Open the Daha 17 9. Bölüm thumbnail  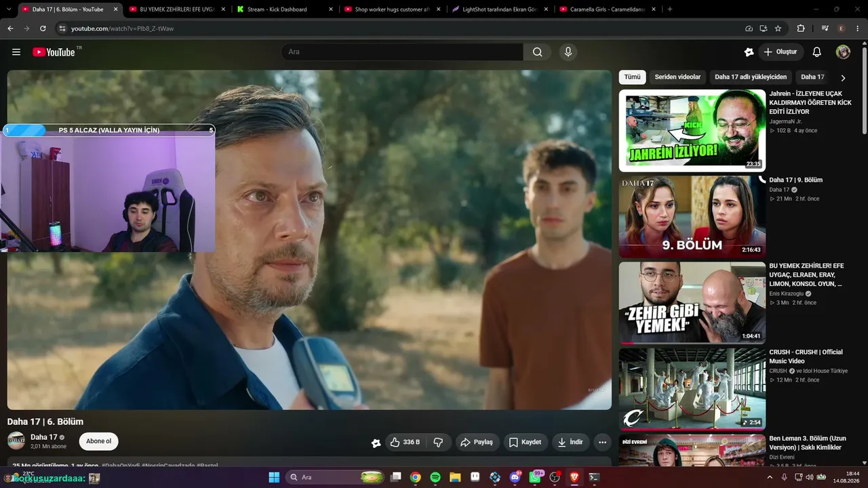pos(692,216)
